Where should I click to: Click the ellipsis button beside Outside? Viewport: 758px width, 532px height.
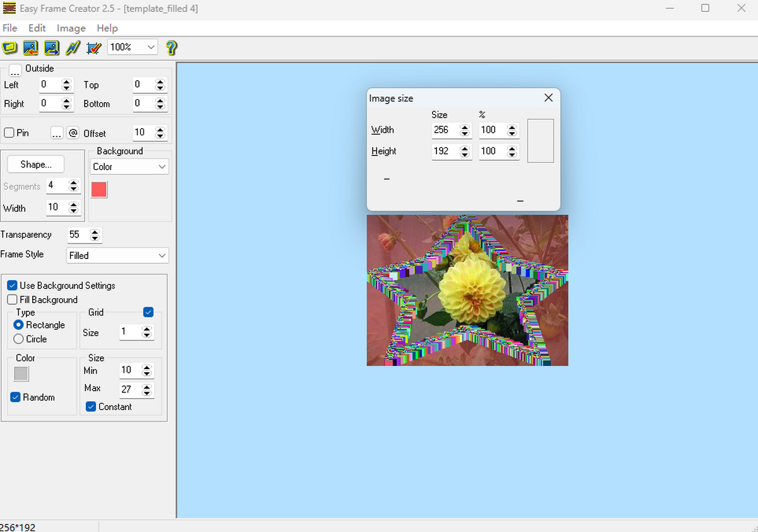click(15, 71)
